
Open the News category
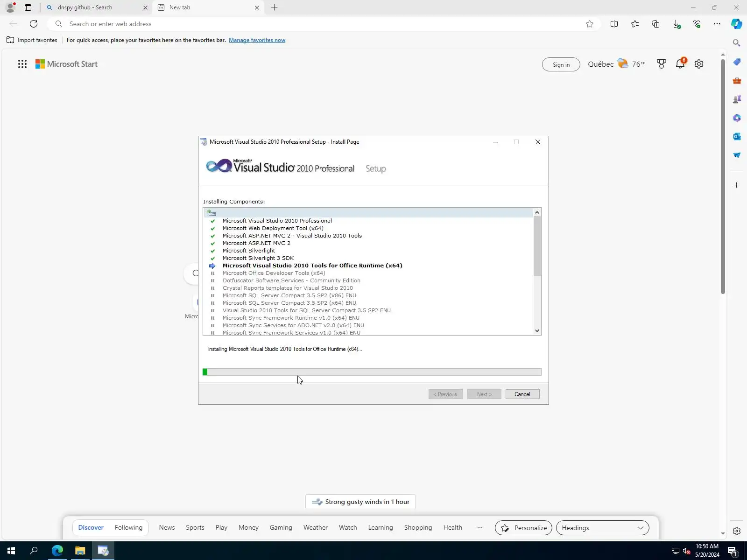pos(167,528)
